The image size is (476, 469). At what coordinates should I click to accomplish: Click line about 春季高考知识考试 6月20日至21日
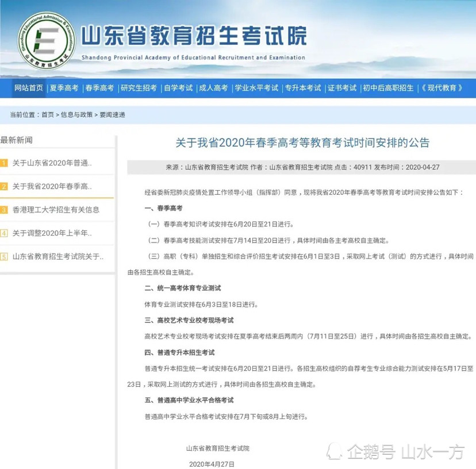[x=221, y=224]
